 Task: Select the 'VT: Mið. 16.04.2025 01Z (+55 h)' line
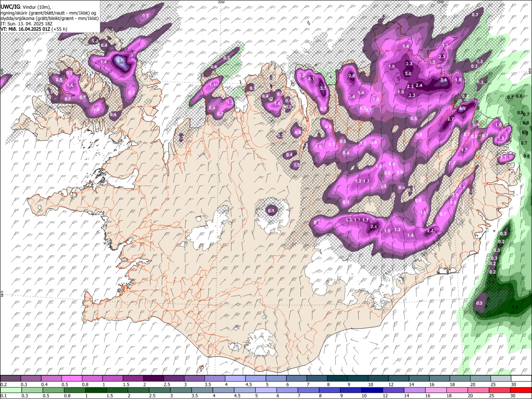pyautogui.click(x=34, y=29)
